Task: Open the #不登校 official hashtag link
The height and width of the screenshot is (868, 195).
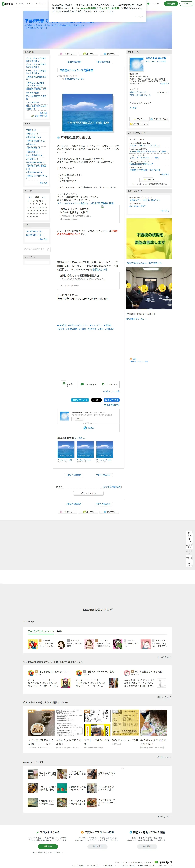Action: point(133,108)
